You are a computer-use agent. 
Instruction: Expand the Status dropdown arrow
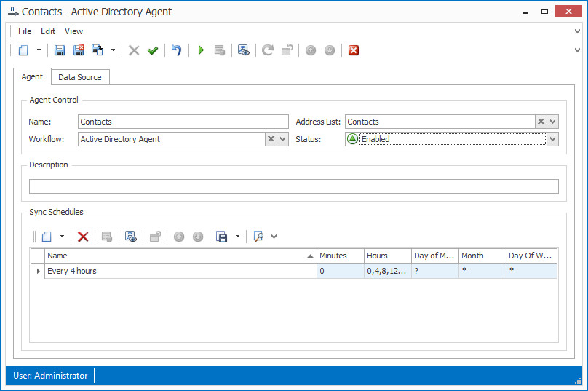click(x=553, y=139)
